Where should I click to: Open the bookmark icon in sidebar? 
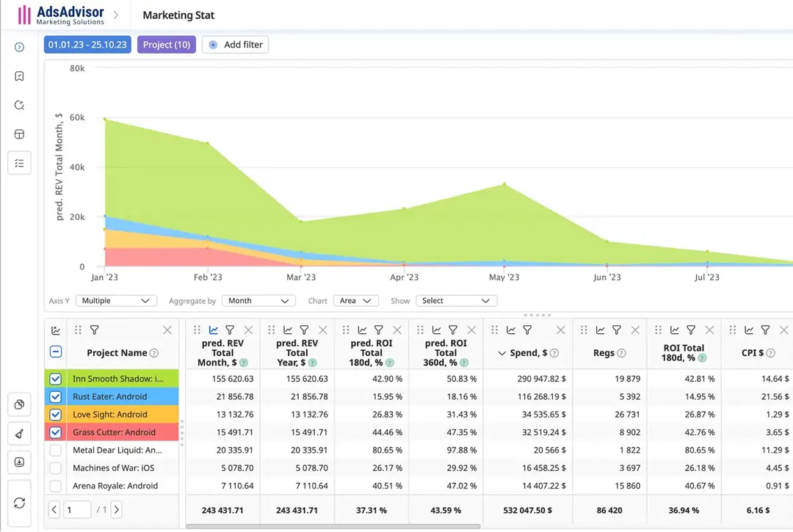(x=19, y=76)
